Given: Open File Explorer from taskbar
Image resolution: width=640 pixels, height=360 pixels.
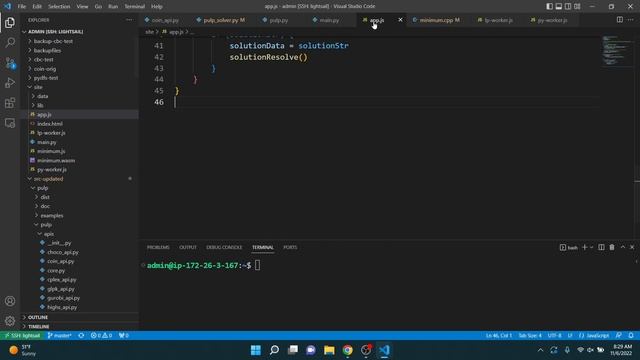Looking at the screenshot, I should coord(329,350).
